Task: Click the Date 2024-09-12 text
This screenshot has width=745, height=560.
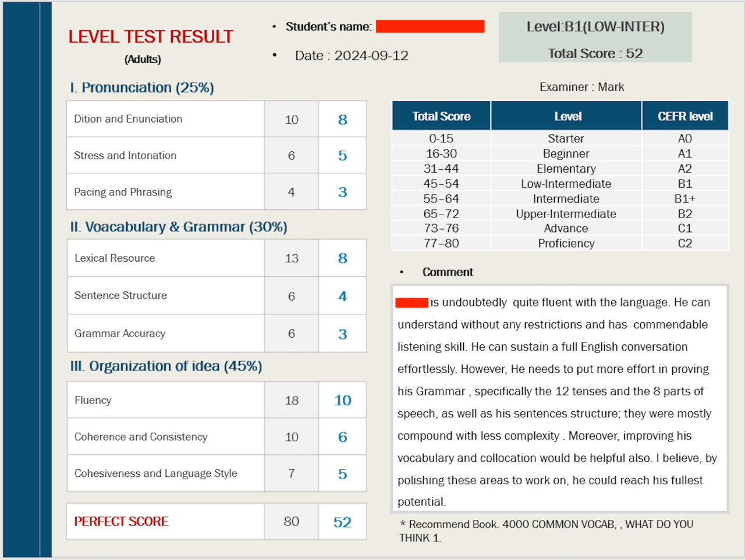Action: 352,56
